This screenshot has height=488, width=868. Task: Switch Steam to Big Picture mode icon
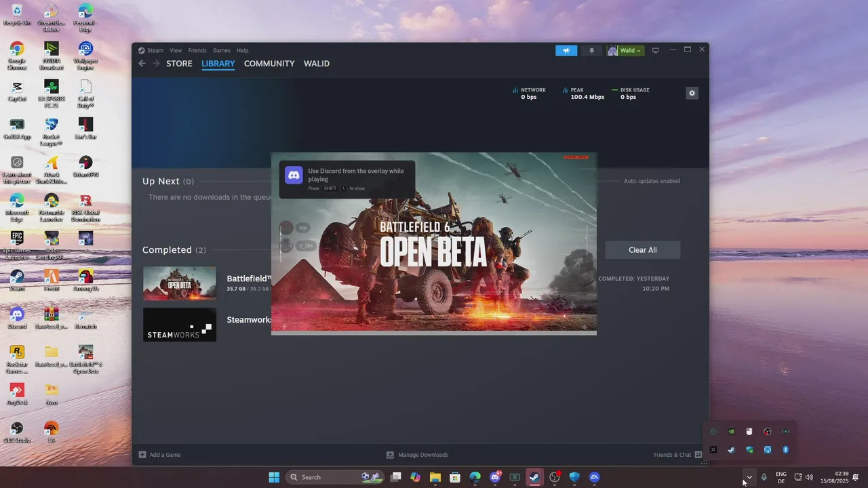pyautogui.click(x=655, y=50)
